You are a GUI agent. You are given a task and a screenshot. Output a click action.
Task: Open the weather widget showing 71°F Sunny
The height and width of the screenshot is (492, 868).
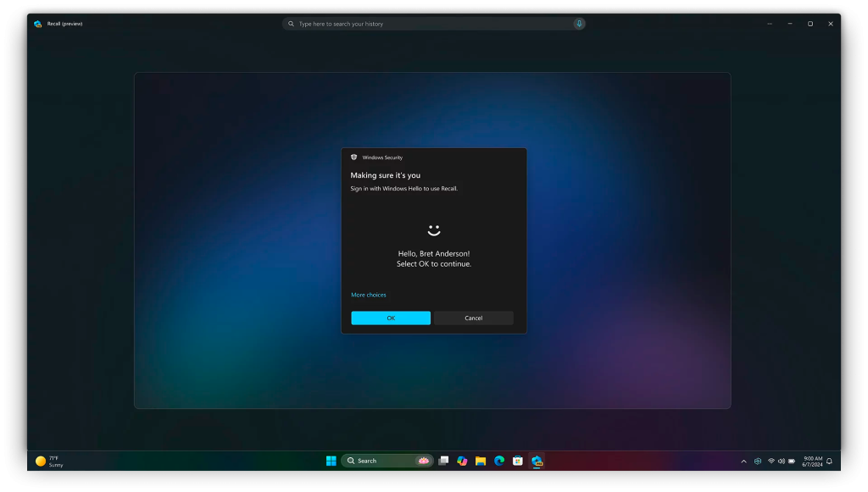(49, 461)
